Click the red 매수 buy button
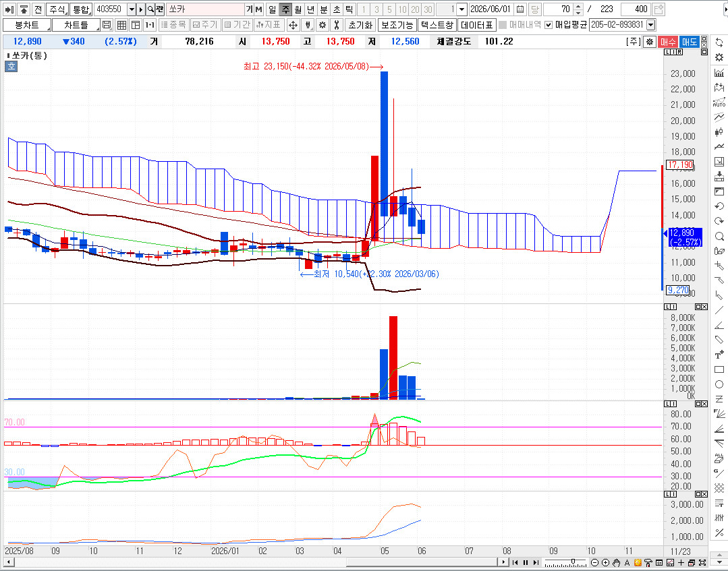Screen dimensions: 728x571 point(668,42)
